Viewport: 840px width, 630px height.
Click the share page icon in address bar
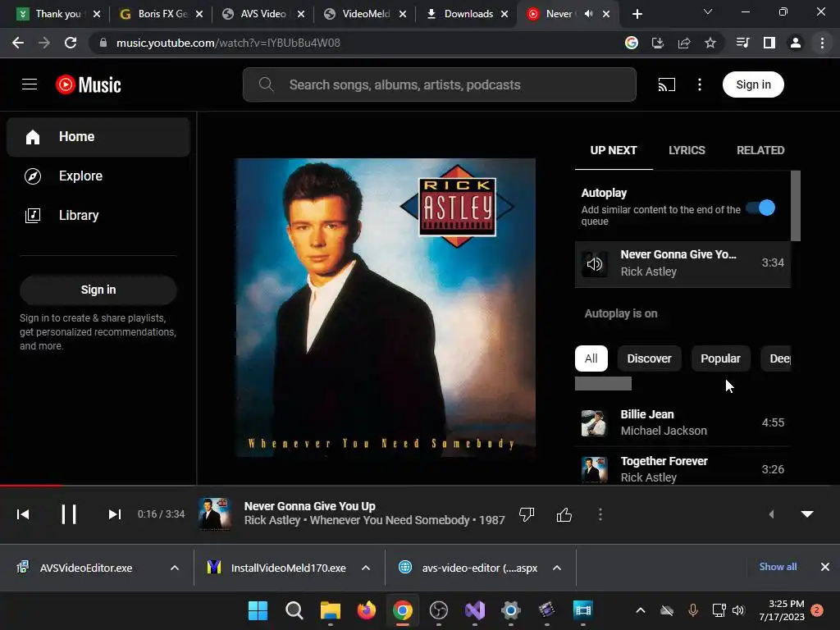click(x=684, y=43)
